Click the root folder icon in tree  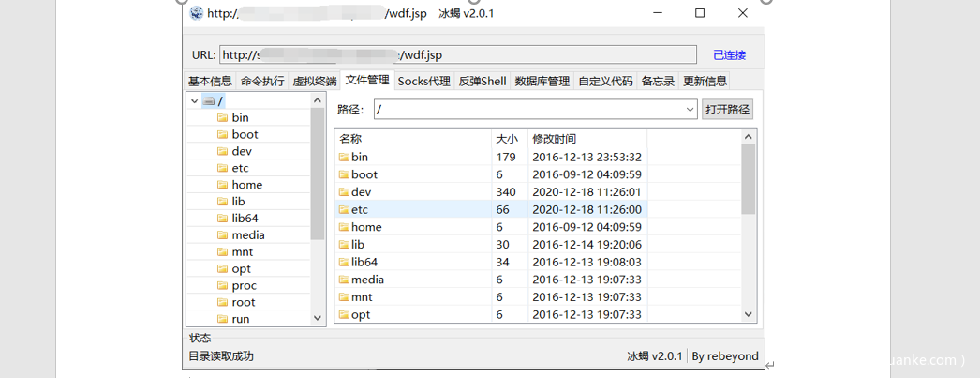click(222, 302)
